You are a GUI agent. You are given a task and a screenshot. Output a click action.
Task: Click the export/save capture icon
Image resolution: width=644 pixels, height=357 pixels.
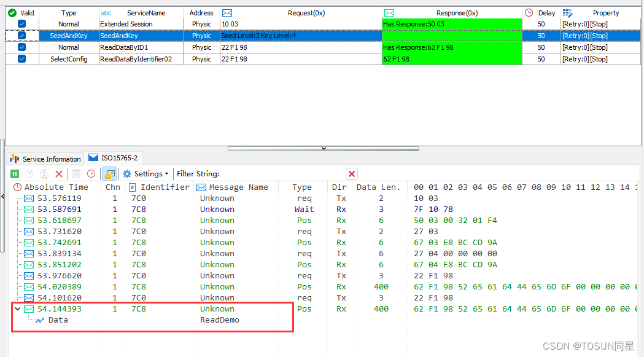[x=77, y=174]
